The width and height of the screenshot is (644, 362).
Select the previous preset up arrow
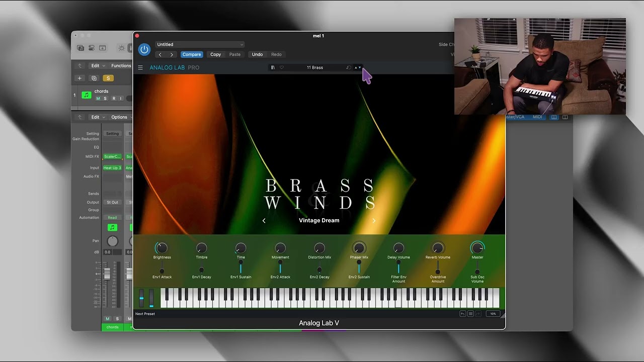[x=356, y=67]
